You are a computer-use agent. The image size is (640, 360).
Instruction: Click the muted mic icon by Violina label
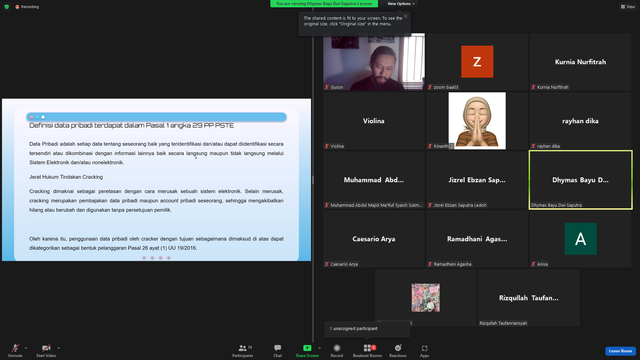[327, 146]
